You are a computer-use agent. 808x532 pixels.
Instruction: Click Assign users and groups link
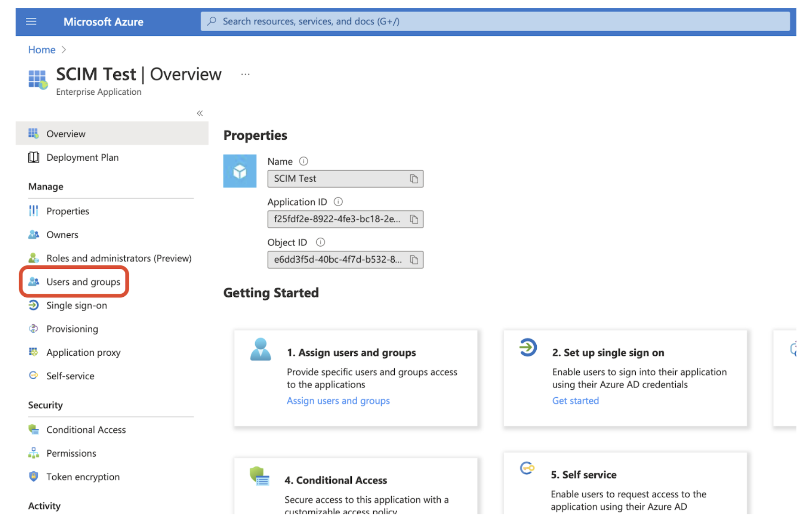(338, 401)
